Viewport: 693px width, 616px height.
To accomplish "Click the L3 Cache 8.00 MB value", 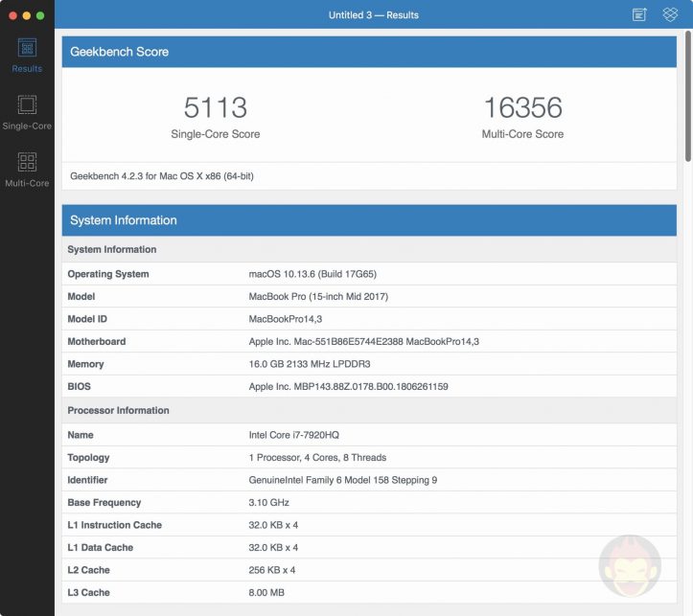I will click(266, 593).
